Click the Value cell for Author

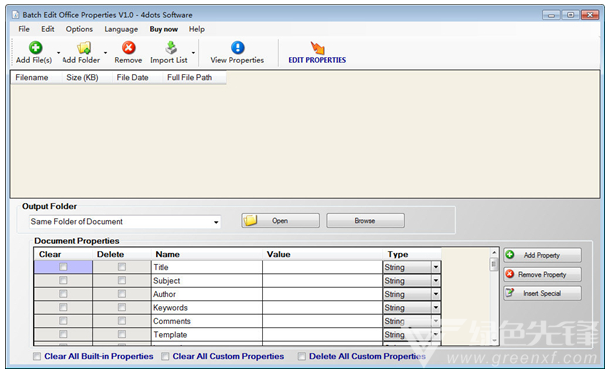point(322,294)
